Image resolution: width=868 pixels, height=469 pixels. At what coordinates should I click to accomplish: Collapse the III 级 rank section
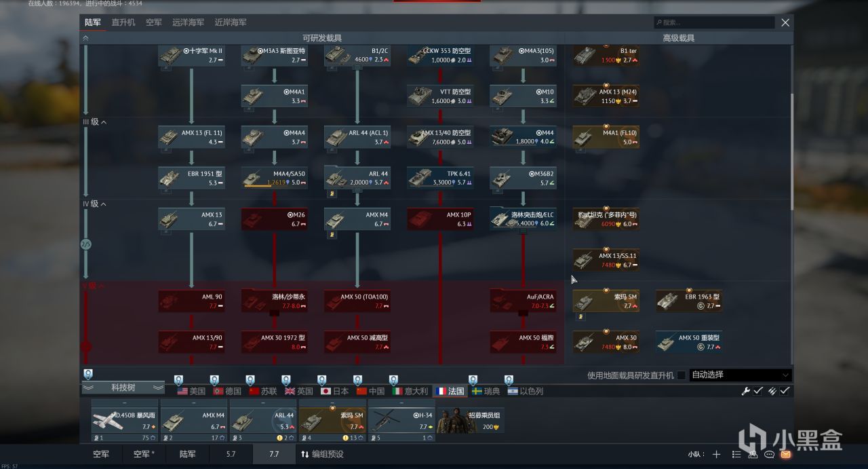coord(94,122)
